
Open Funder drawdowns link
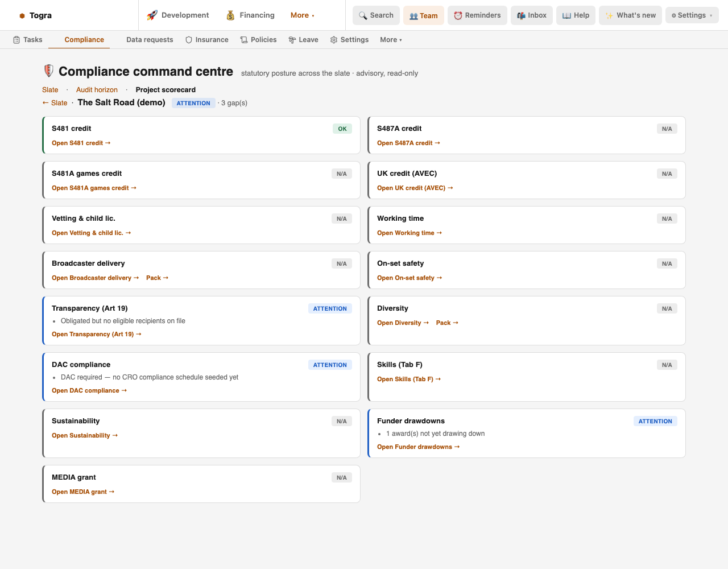coord(419,447)
